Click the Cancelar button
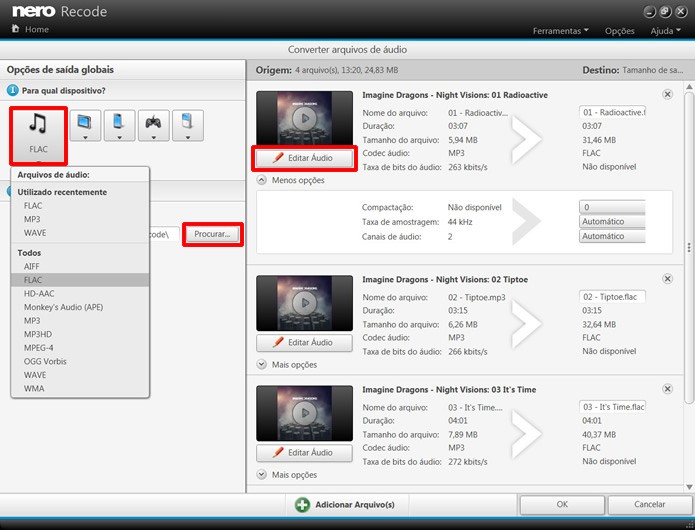 tap(649, 504)
